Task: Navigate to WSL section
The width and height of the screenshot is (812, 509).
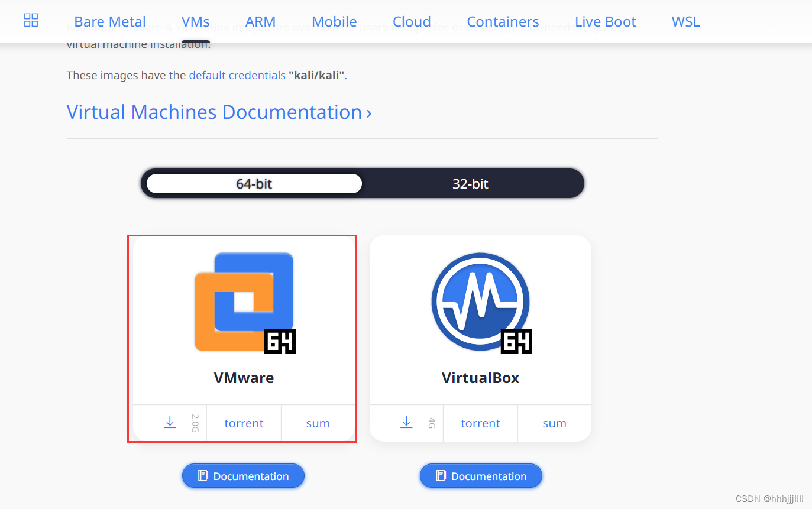Action: pyautogui.click(x=686, y=22)
